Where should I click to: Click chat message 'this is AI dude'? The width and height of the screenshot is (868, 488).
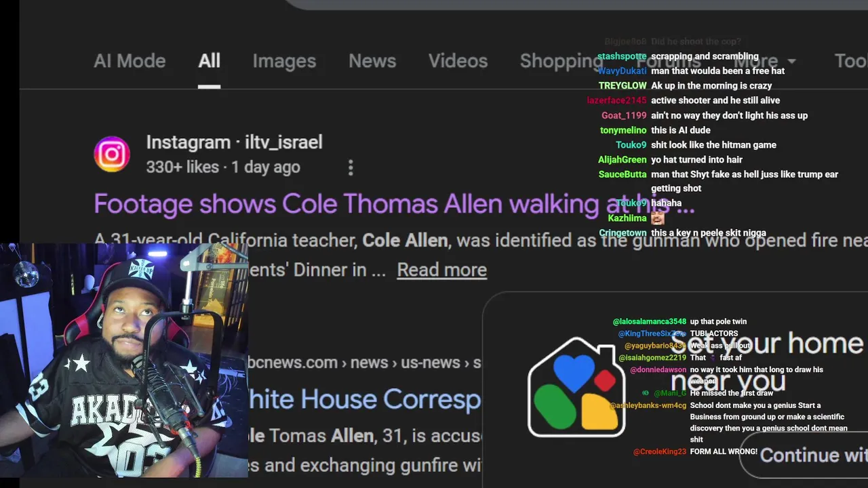[681, 130]
